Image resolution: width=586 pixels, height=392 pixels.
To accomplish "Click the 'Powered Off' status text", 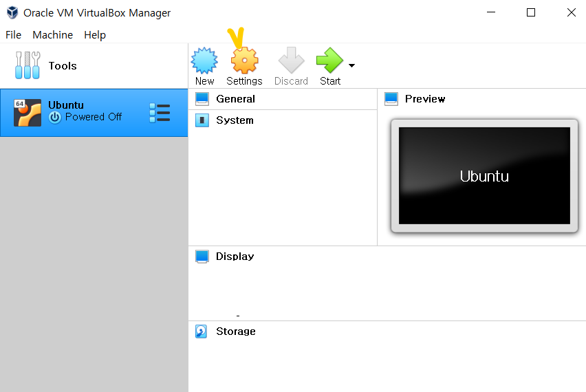I will point(94,117).
